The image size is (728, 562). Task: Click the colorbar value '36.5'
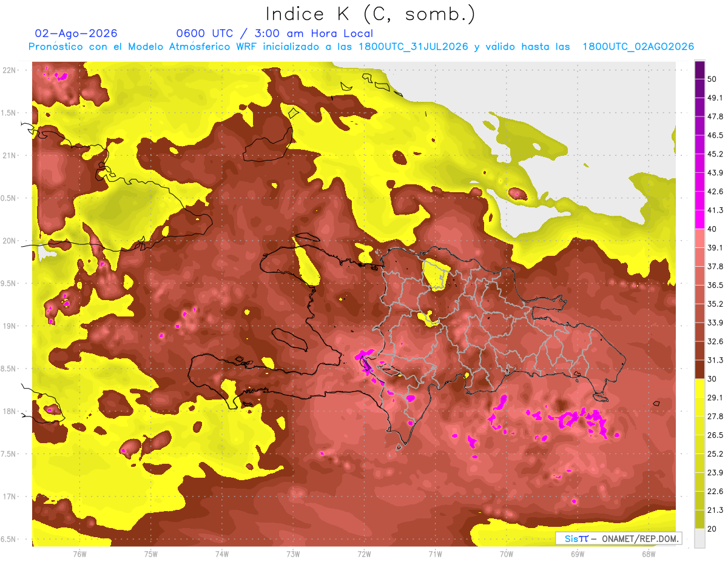pyautogui.click(x=715, y=285)
